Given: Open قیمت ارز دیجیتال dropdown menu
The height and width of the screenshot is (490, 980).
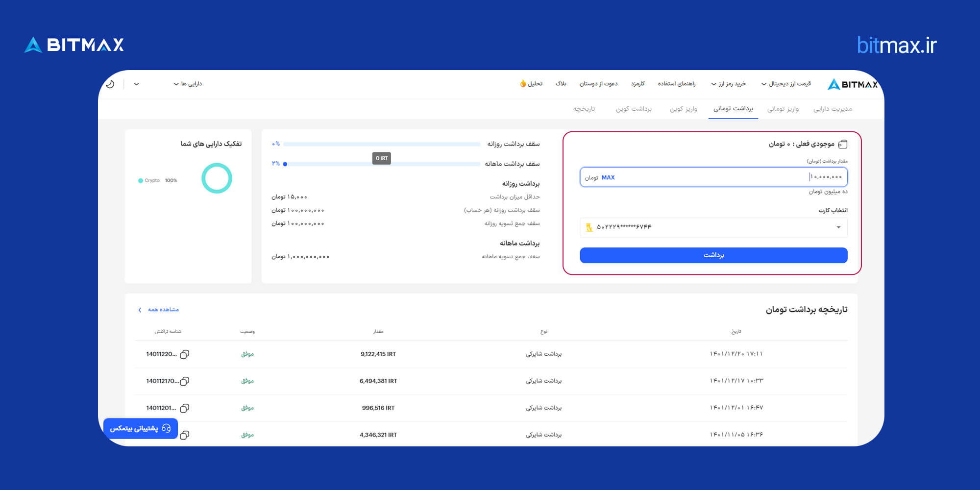Looking at the screenshot, I should tap(786, 84).
